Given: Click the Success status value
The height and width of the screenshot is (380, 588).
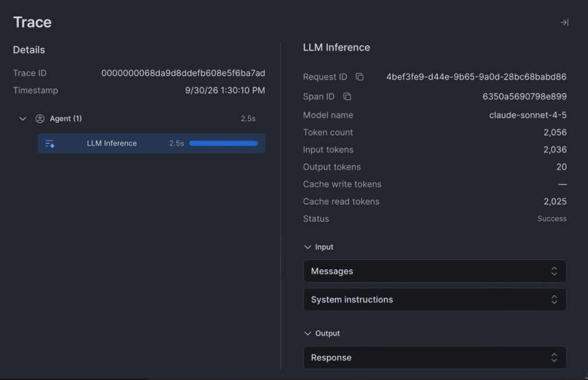Looking at the screenshot, I should [x=552, y=218].
